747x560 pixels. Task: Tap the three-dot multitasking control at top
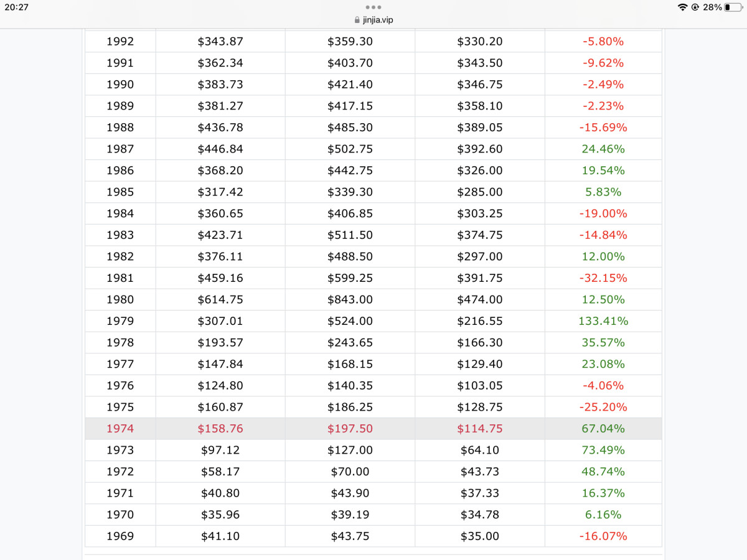374,7
